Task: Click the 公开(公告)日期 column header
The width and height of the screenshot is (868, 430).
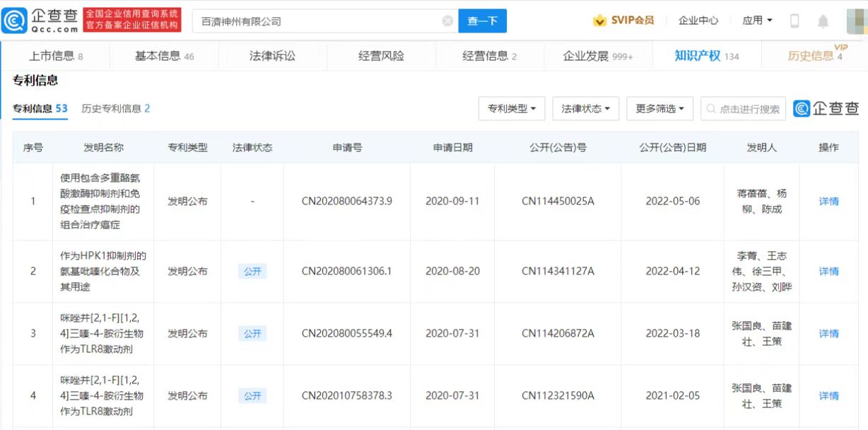Action: 672,147
